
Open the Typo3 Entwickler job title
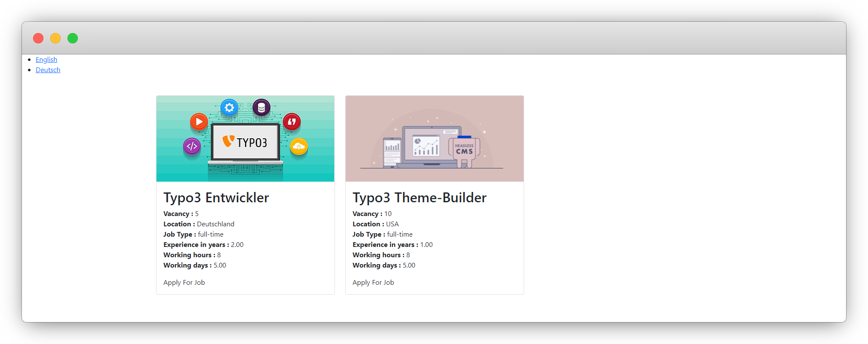click(x=216, y=198)
